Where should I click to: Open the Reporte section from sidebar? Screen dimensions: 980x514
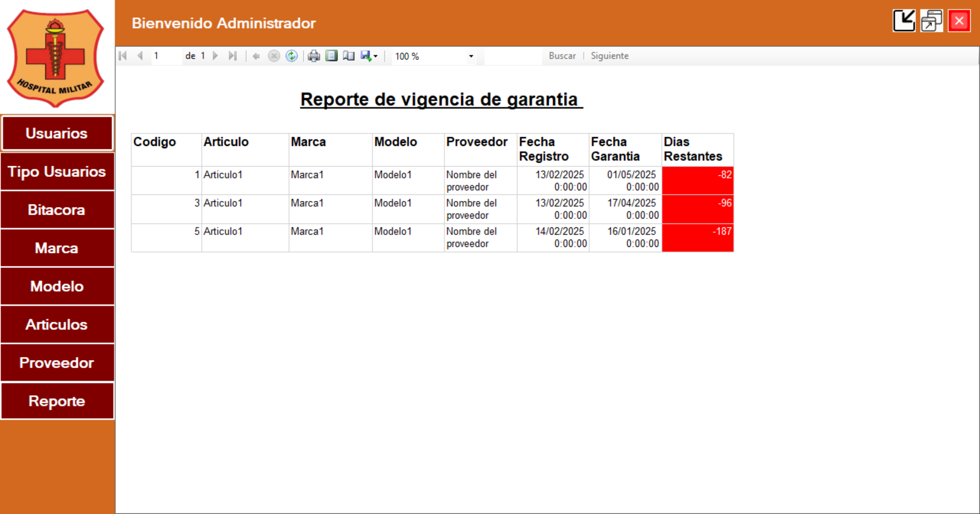pos(57,401)
